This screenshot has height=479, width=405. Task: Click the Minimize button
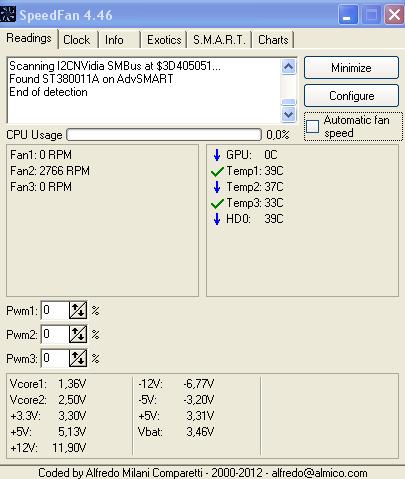351,68
